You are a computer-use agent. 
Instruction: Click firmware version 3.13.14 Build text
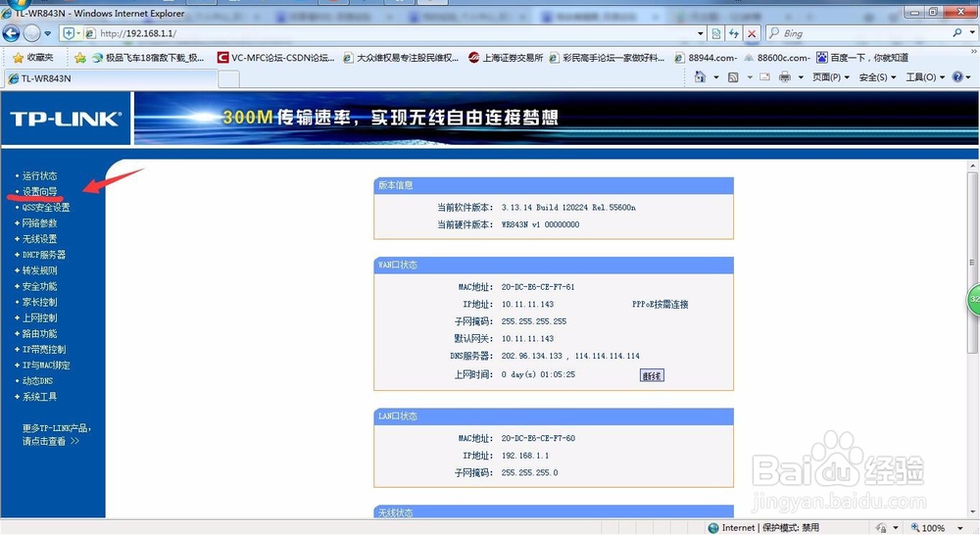(x=568, y=208)
